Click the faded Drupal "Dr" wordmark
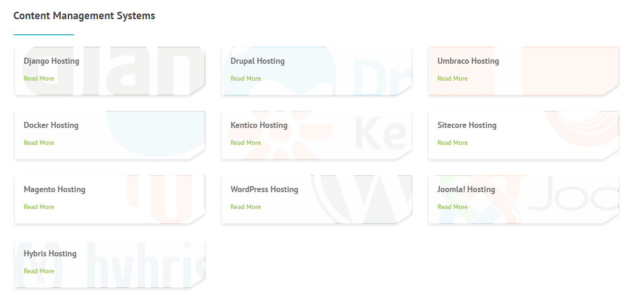Viewport: 644px width, 299px height. [x=381, y=75]
